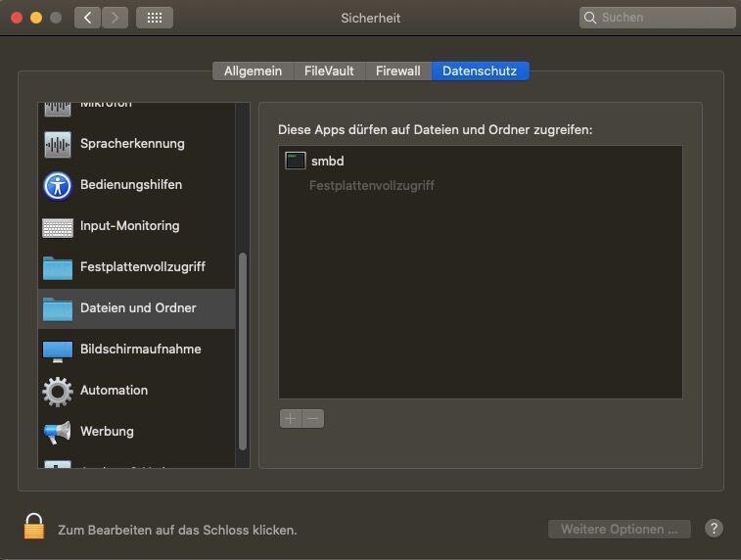Remove app with the minus button
741x560 pixels.
[x=313, y=418]
